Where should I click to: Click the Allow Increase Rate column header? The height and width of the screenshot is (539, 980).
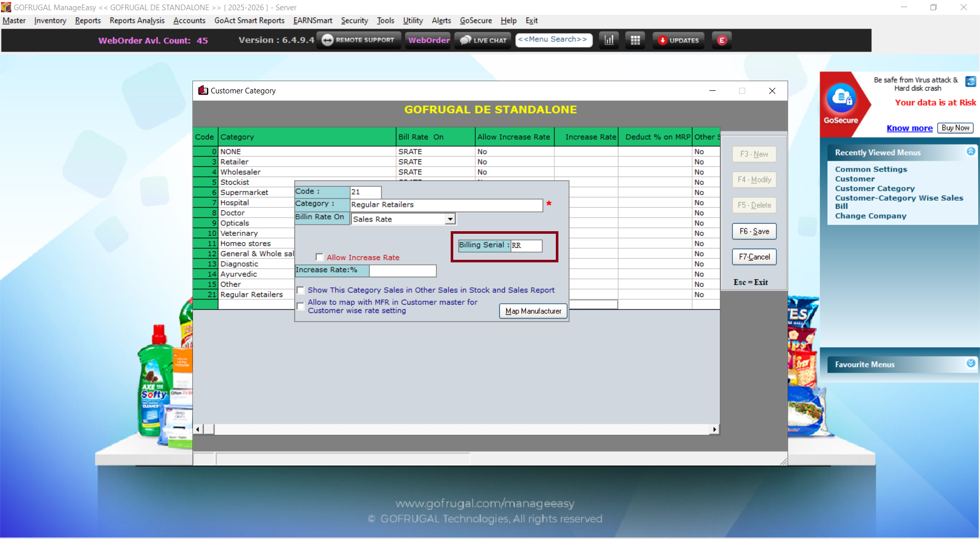click(514, 137)
